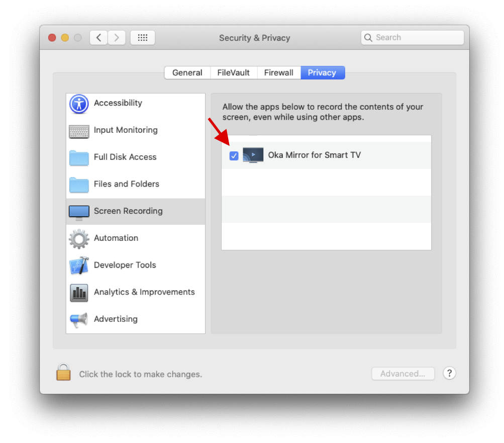Select Full Disk Access label
Screen dimensions: 504x443
(125, 157)
